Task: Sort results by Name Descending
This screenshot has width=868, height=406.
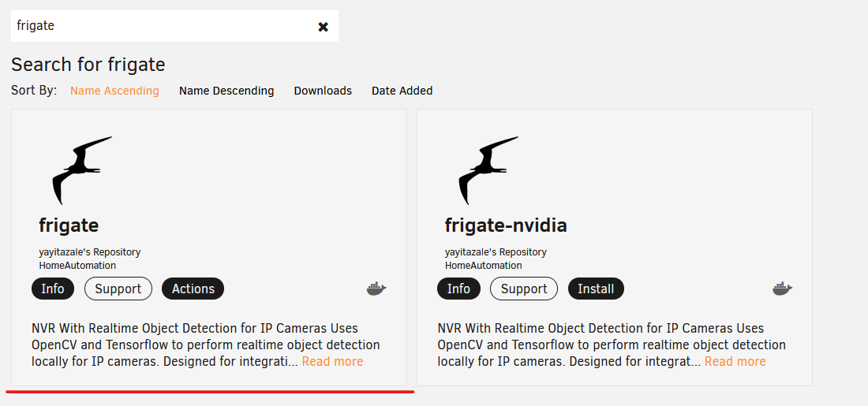Action: pyautogui.click(x=226, y=91)
